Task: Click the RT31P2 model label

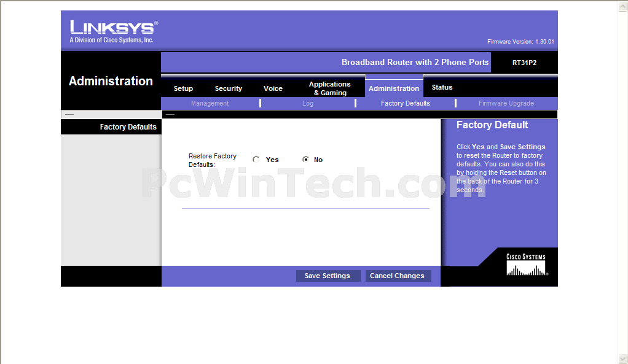Action: pyautogui.click(x=524, y=63)
